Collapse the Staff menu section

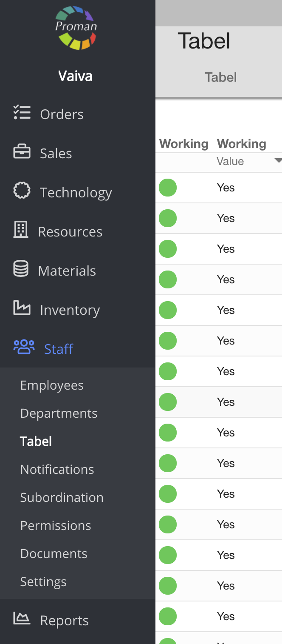[59, 349]
